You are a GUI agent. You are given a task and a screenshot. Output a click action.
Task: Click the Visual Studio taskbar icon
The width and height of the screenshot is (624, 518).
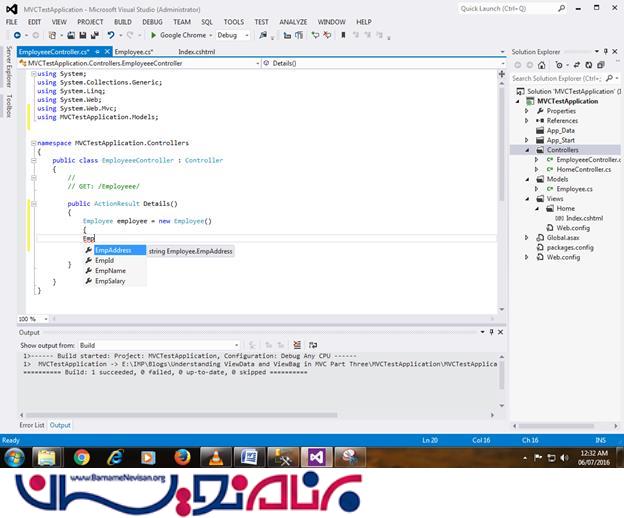pyautogui.click(x=315, y=457)
